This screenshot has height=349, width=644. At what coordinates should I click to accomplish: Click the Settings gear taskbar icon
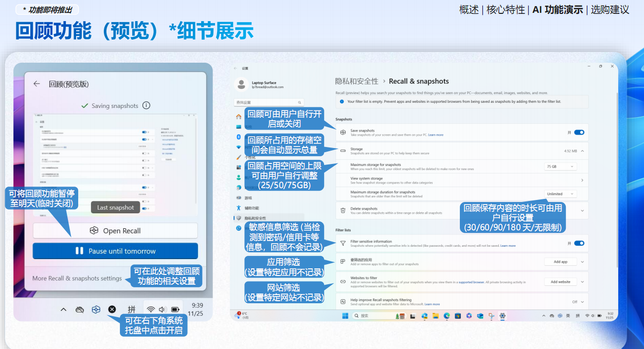(x=503, y=316)
